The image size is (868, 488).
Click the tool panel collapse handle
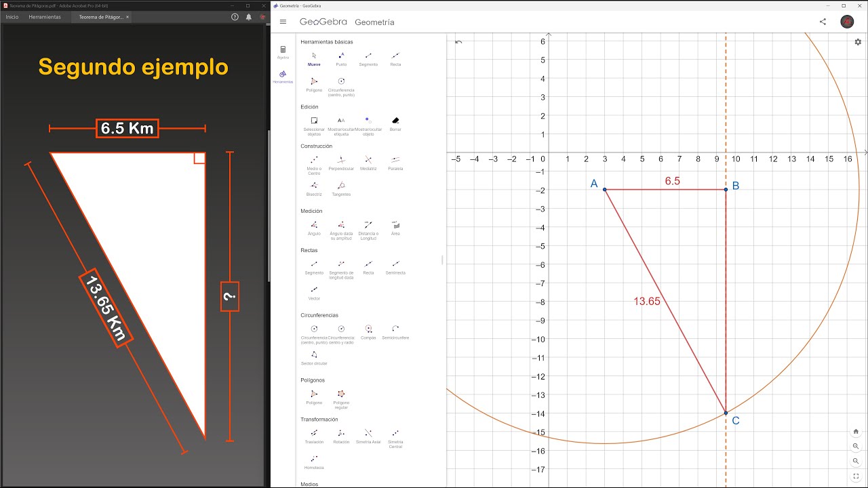pos(443,260)
